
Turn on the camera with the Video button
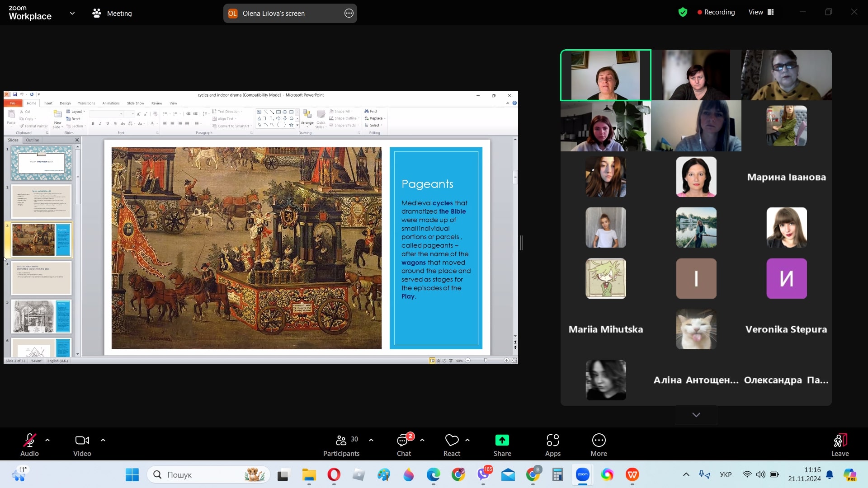82,446
